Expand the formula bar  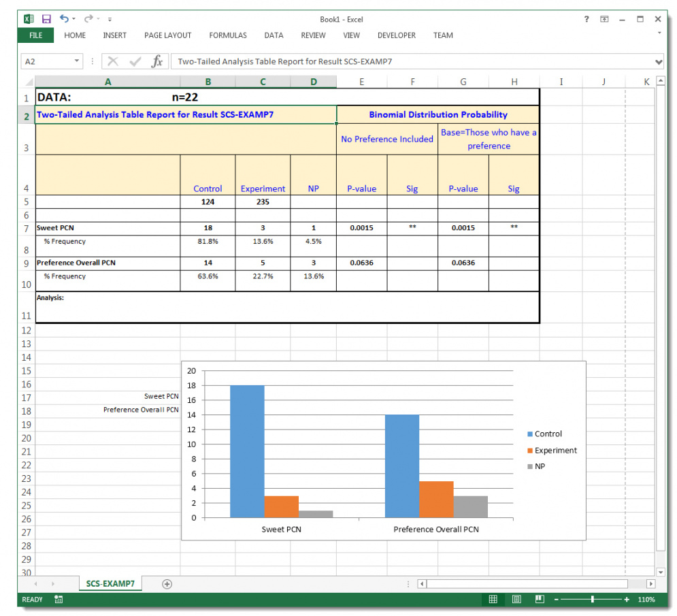(658, 62)
